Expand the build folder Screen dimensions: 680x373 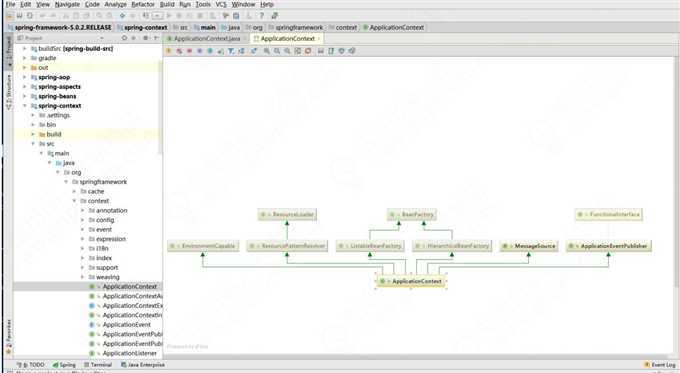click(33, 134)
